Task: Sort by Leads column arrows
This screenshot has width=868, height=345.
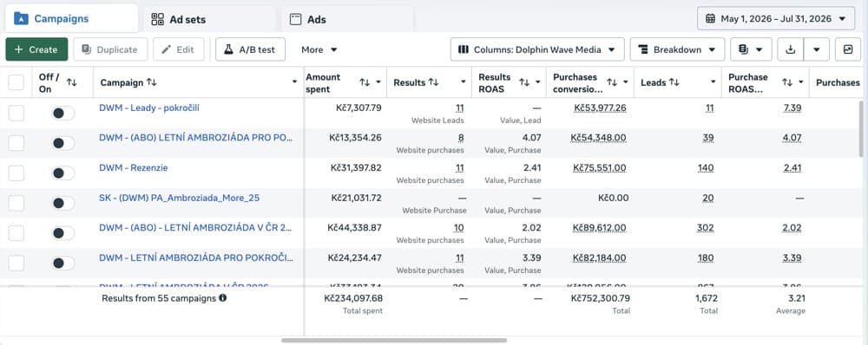Action: [674, 82]
